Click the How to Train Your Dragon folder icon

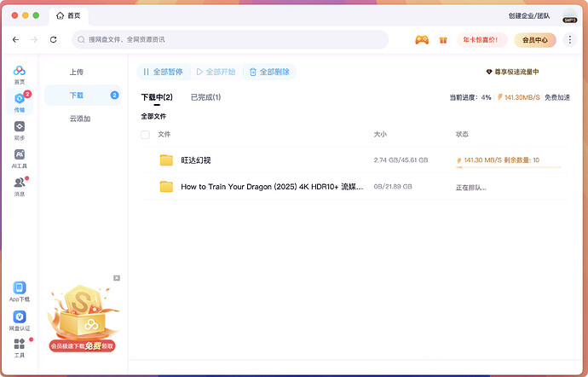(x=166, y=186)
